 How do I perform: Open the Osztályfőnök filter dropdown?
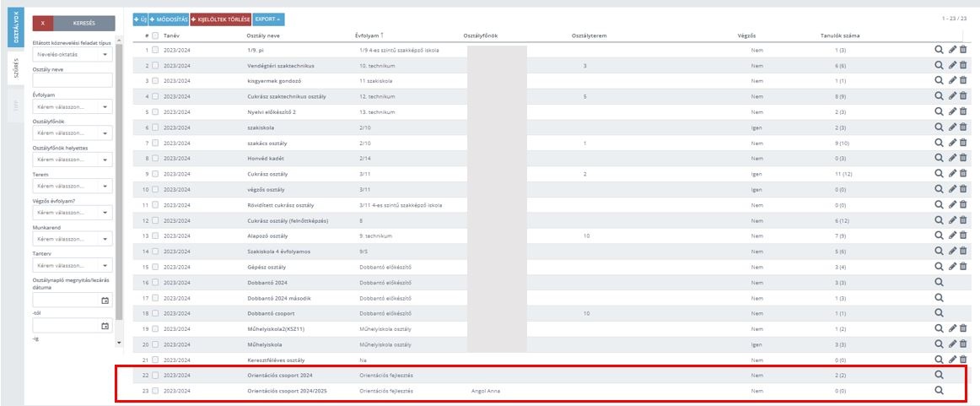tap(73, 133)
